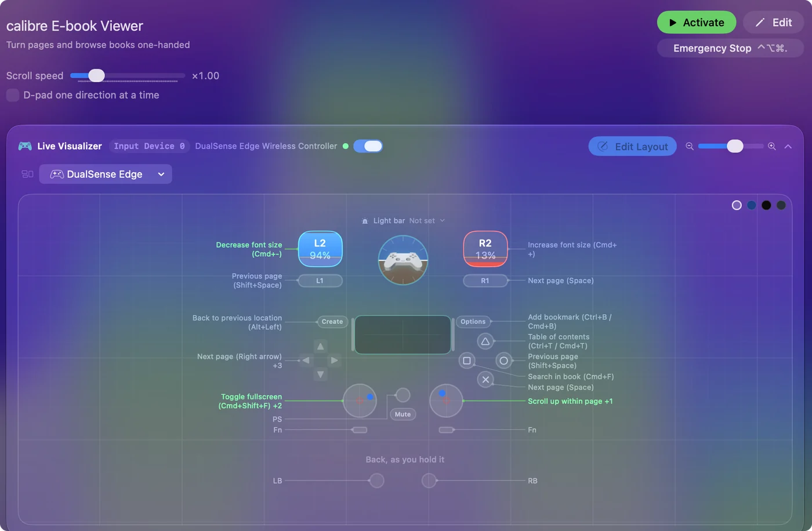The height and width of the screenshot is (531, 812).
Task: Click the Activate button
Action: pos(697,23)
